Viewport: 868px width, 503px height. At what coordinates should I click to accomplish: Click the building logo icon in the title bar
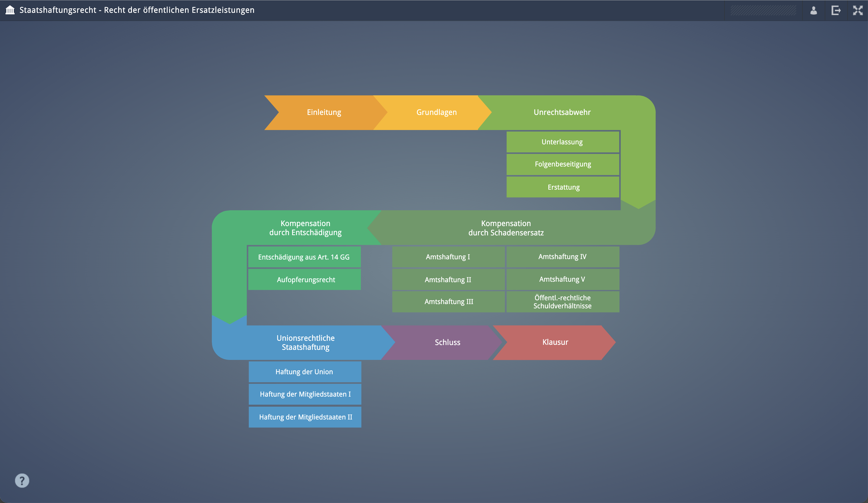pos(10,10)
